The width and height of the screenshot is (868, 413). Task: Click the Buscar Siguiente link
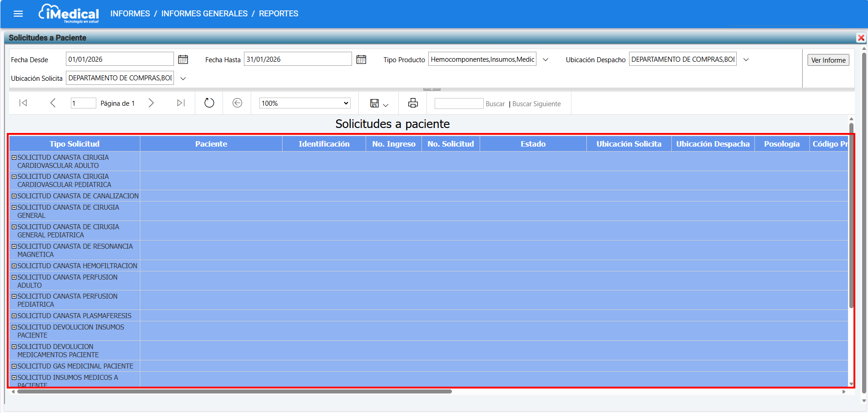pos(536,104)
